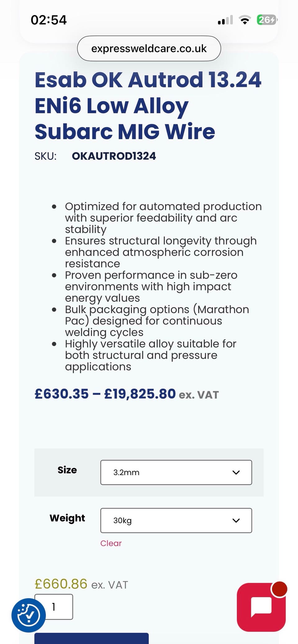Click the Weight dropdown chevron arrow
The width and height of the screenshot is (298, 644).
click(236, 520)
